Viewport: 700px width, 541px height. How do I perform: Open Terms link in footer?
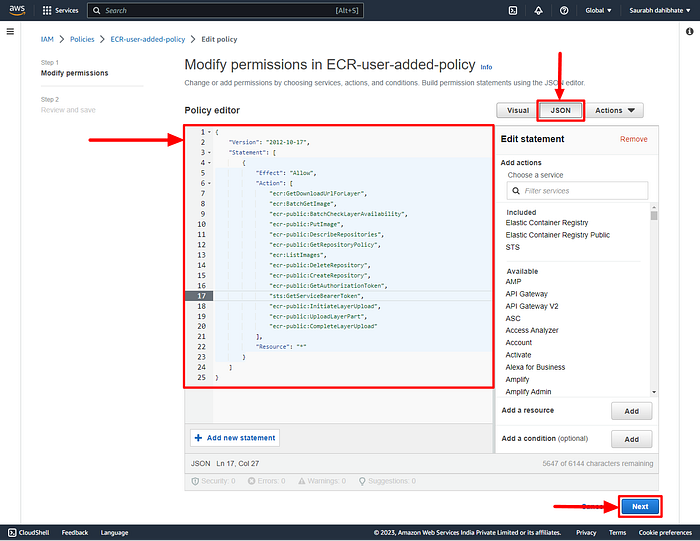(617, 533)
